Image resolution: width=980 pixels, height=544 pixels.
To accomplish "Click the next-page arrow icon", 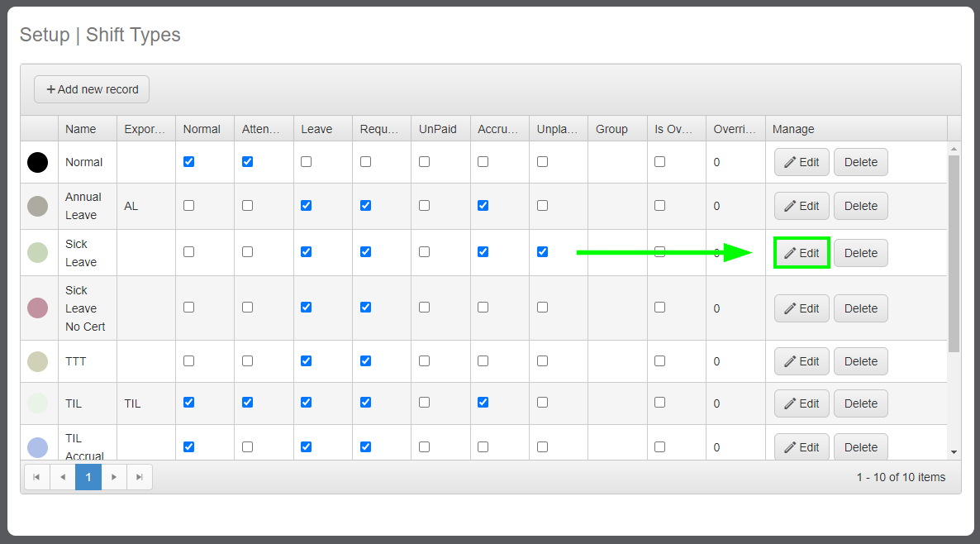I will pyautogui.click(x=113, y=477).
